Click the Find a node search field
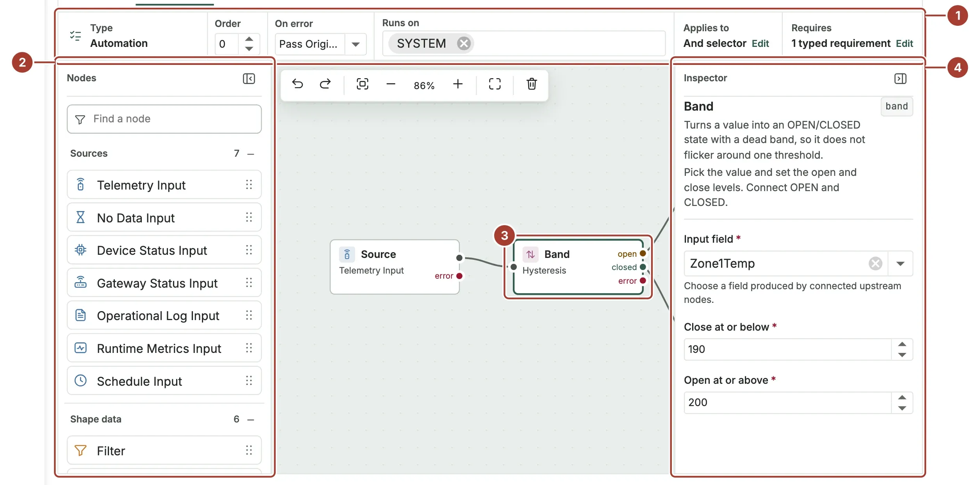The image size is (980, 485). point(164,119)
